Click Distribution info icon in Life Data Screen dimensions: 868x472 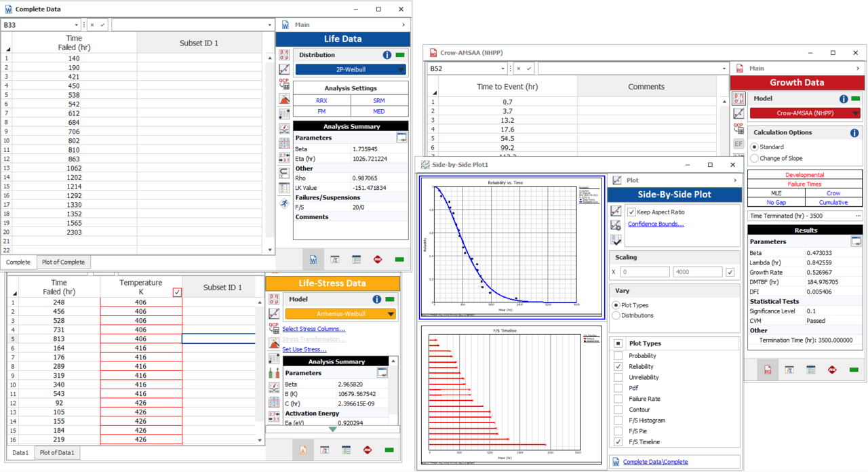click(x=387, y=55)
